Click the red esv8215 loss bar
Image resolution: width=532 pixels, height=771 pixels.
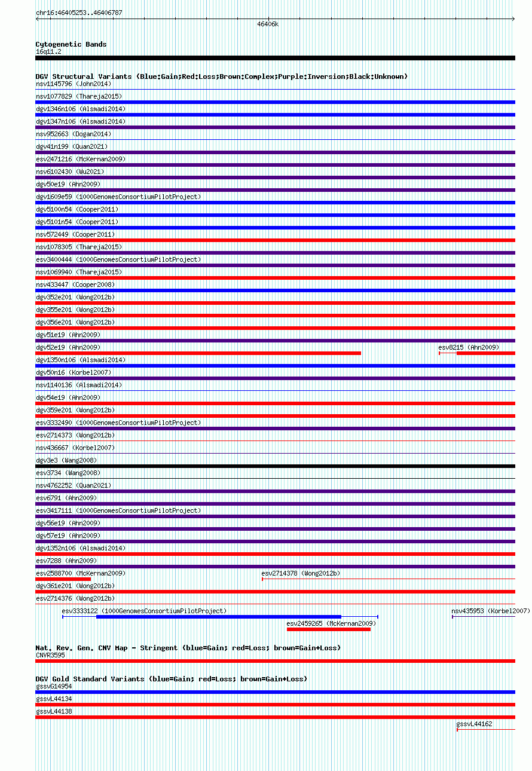pyautogui.click(x=485, y=353)
